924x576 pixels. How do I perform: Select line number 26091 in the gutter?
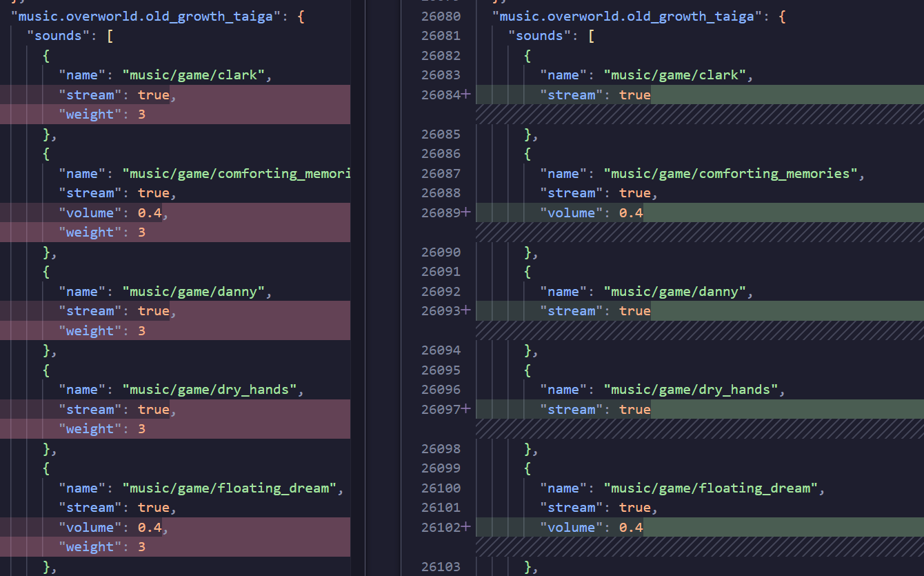tap(441, 272)
